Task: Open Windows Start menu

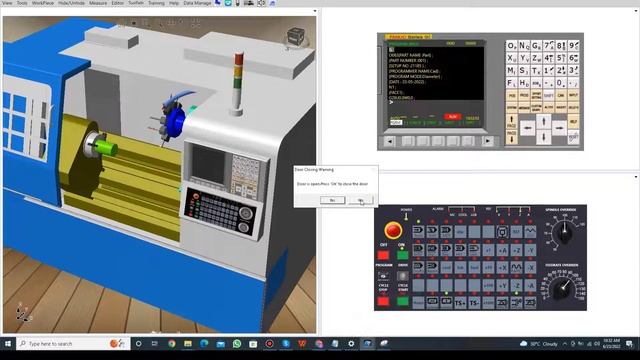Action: tap(8, 344)
